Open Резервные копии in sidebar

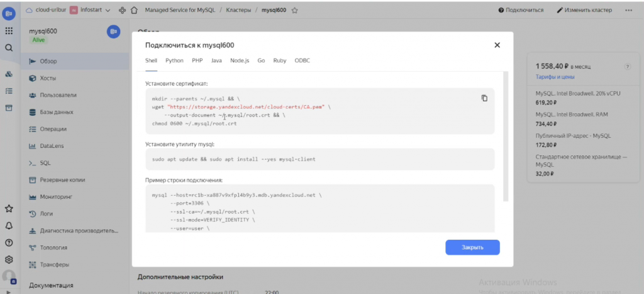pos(75,180)
